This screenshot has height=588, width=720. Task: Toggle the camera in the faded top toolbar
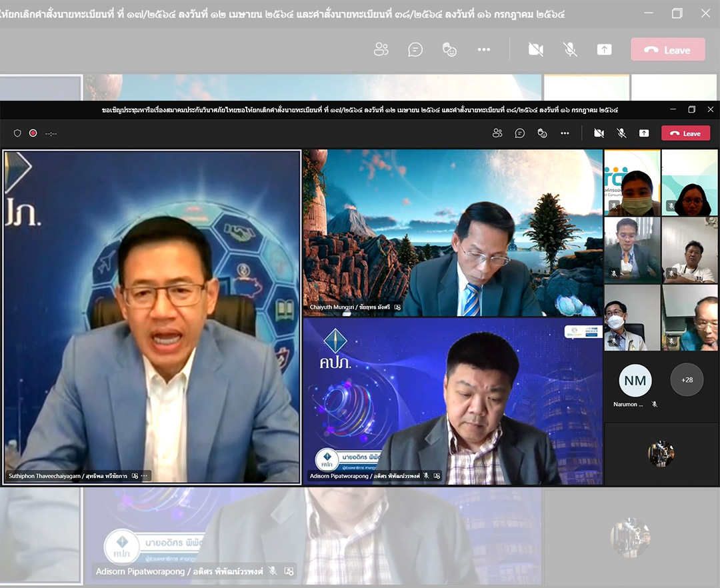pyautogui.click(x=535, y=50)
